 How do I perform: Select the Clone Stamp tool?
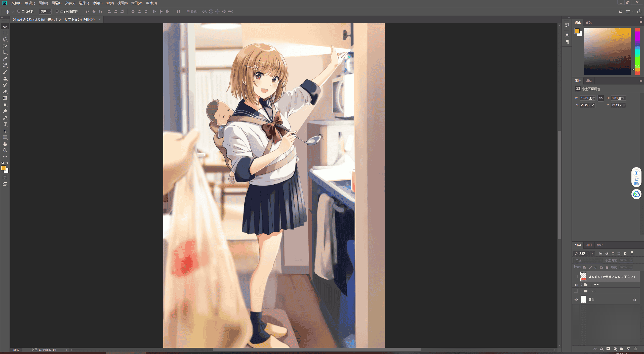point(5,78)
